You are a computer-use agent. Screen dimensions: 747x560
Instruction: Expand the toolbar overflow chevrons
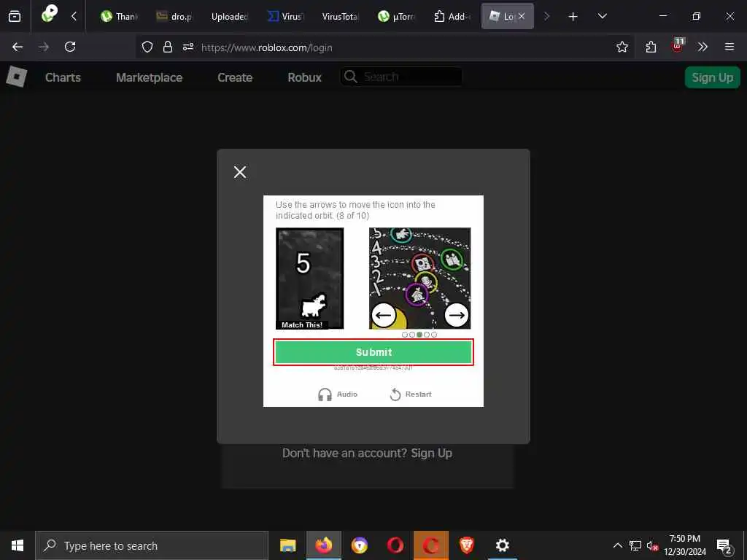[x=703, y=47]
